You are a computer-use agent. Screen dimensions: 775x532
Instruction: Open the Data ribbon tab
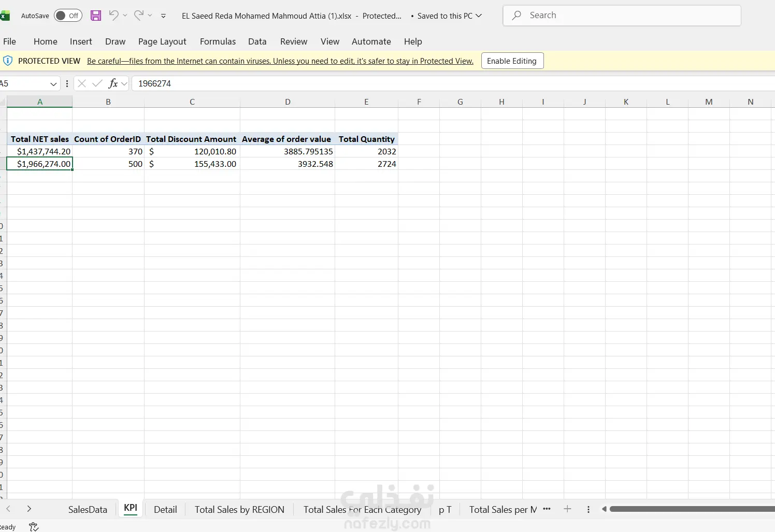tap(257, 41)
